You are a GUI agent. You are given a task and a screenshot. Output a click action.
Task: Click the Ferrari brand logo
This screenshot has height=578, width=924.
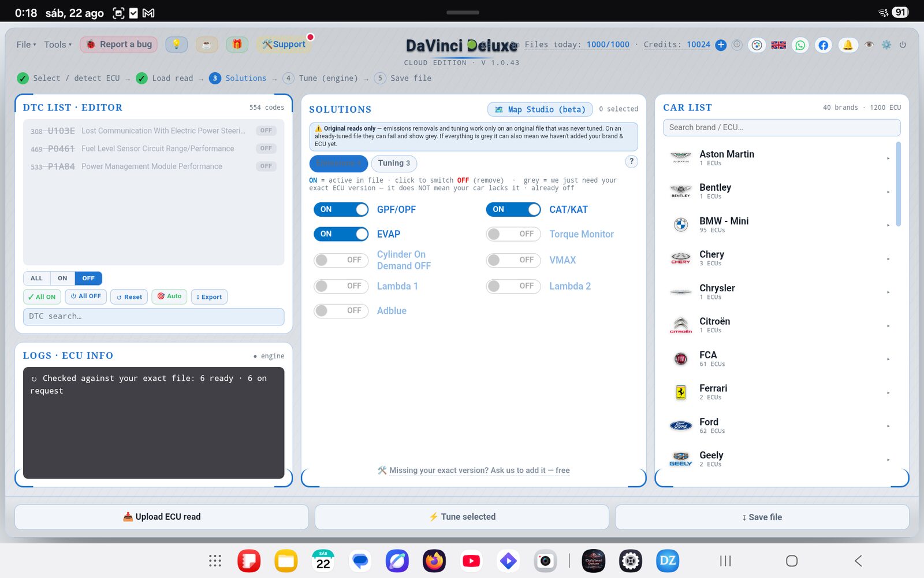[681, 392]
